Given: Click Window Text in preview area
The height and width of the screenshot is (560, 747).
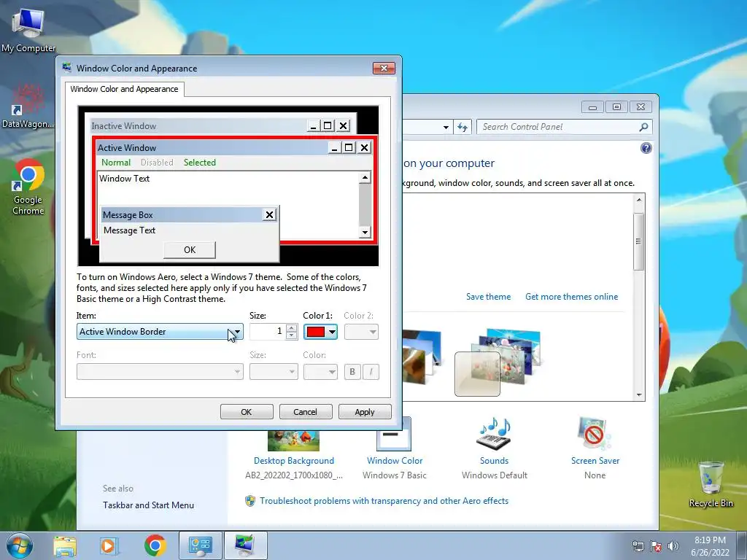Looking at the screenshot, I should point(124,179).
